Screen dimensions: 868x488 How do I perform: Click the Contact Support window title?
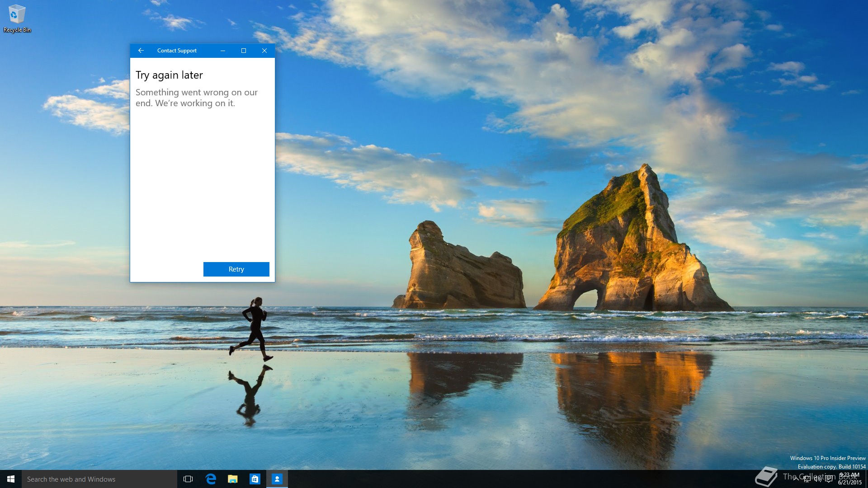[177, 51]
